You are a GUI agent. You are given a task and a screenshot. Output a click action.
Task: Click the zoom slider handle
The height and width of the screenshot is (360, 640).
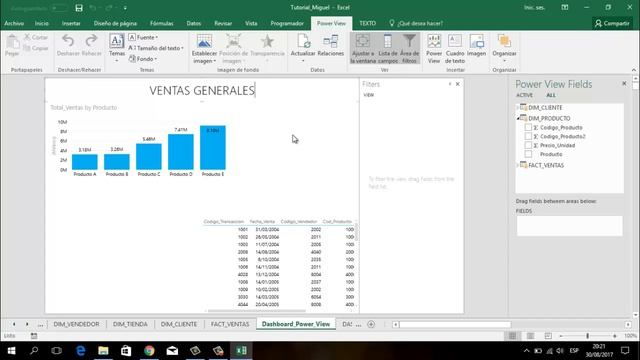point(587,336)
